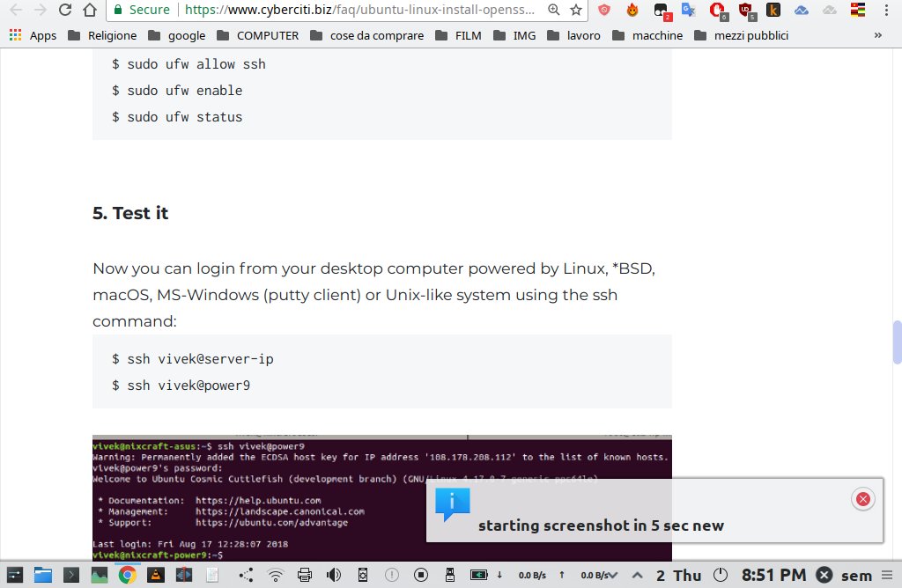902x588 pixels.
Task: Click the 'sudo ufw enable' command
Action: (177, 91)
